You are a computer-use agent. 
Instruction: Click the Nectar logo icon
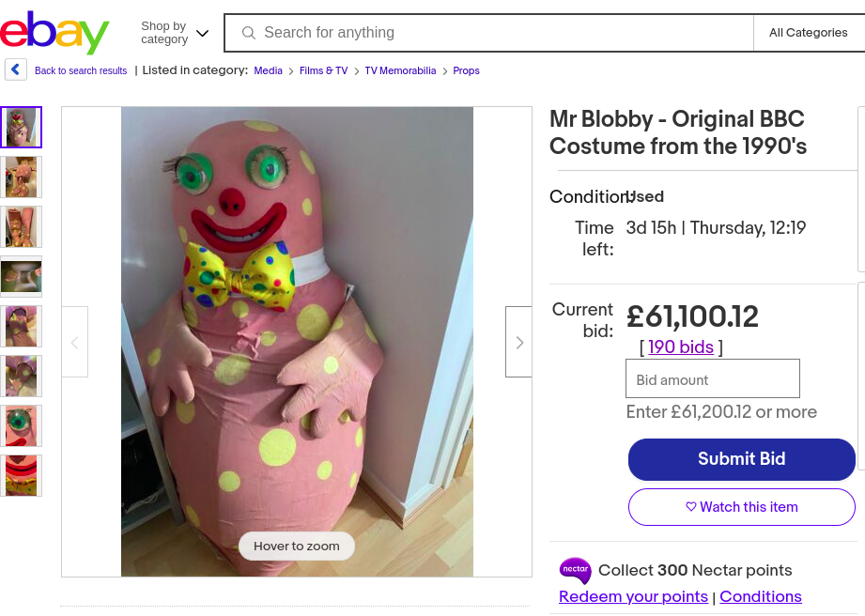[575, 570]
